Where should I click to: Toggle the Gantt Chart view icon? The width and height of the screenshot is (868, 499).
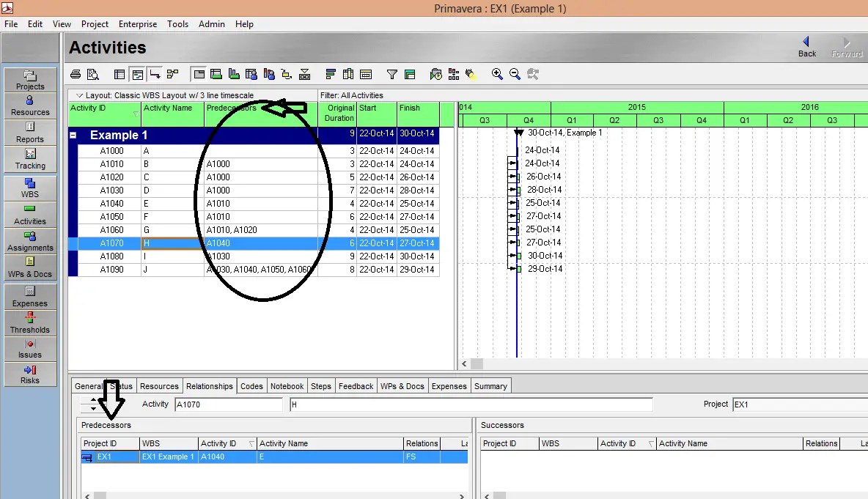pos(137,74)
